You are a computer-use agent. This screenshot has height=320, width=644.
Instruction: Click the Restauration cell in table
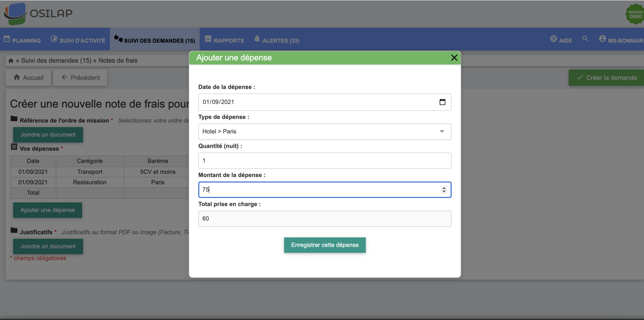point(90,182)
